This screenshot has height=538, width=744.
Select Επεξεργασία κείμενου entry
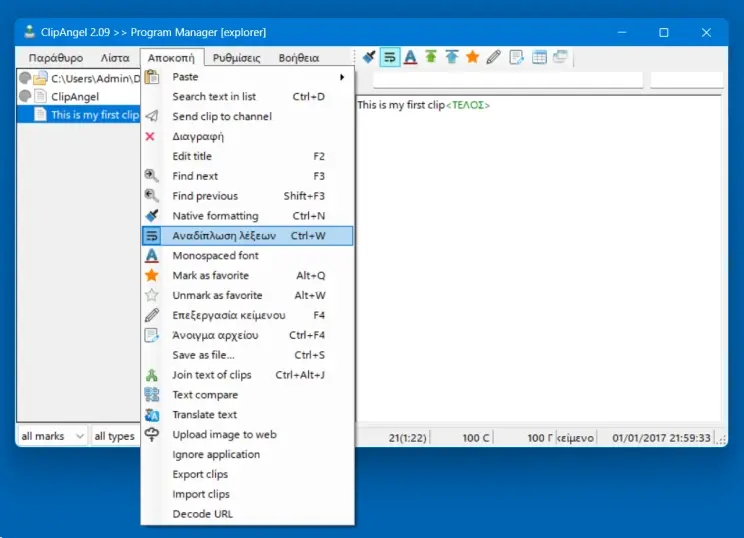click(248, 315)
